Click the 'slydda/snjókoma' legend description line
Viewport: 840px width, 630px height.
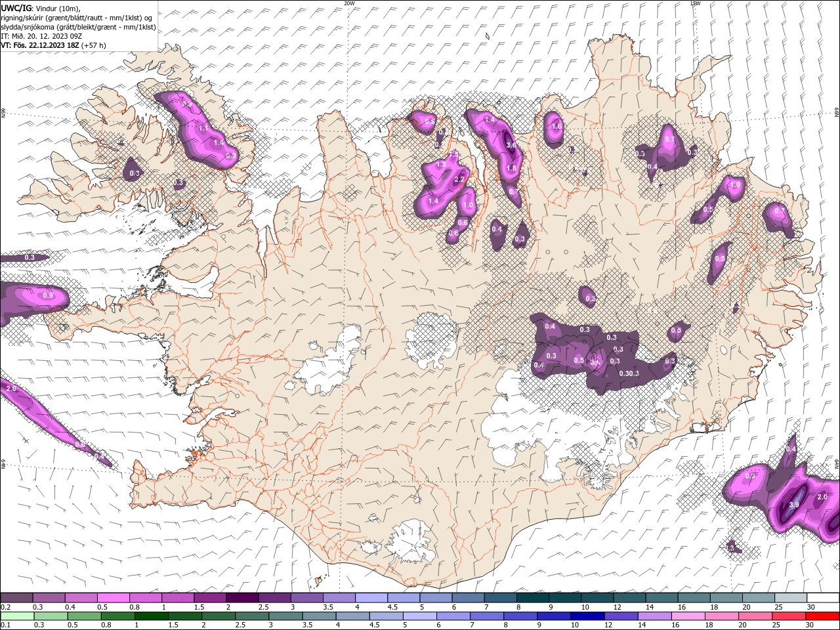[78, 27]
